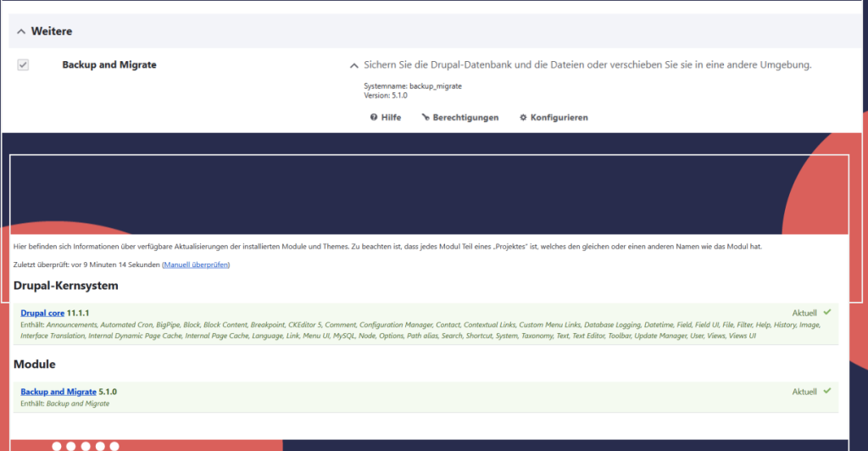868x451 pixels.
Task: Click the Hilfe question mark icon
Action: tap(374, 118)
